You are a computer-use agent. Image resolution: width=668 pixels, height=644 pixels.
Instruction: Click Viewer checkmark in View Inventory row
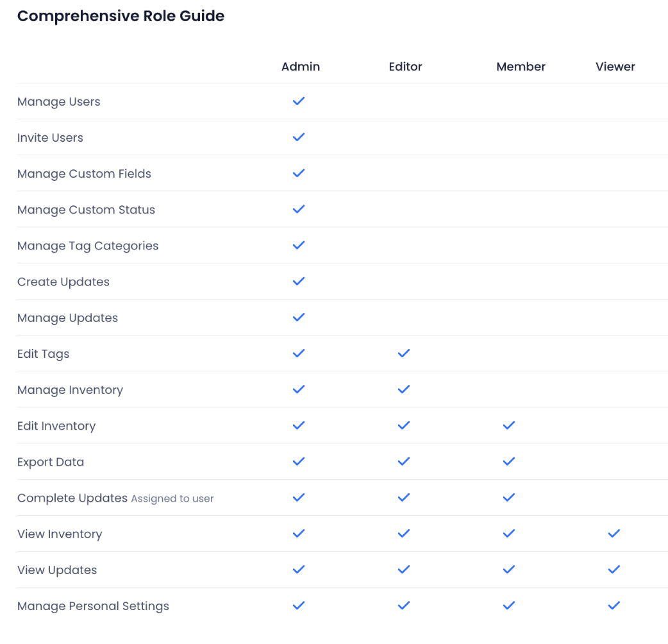coord(614,533)
